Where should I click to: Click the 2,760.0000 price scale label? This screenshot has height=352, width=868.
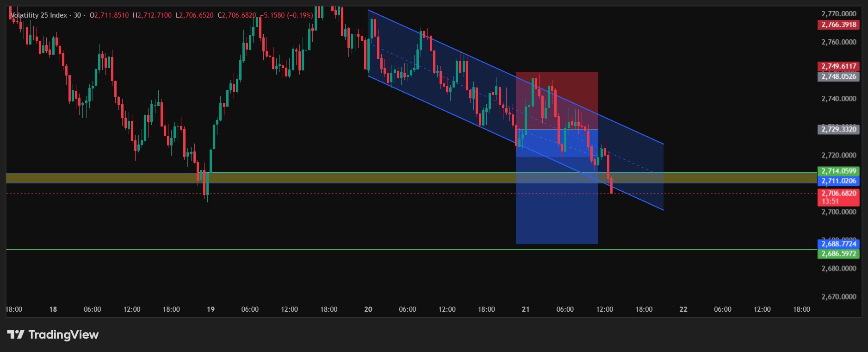(838, 42)
